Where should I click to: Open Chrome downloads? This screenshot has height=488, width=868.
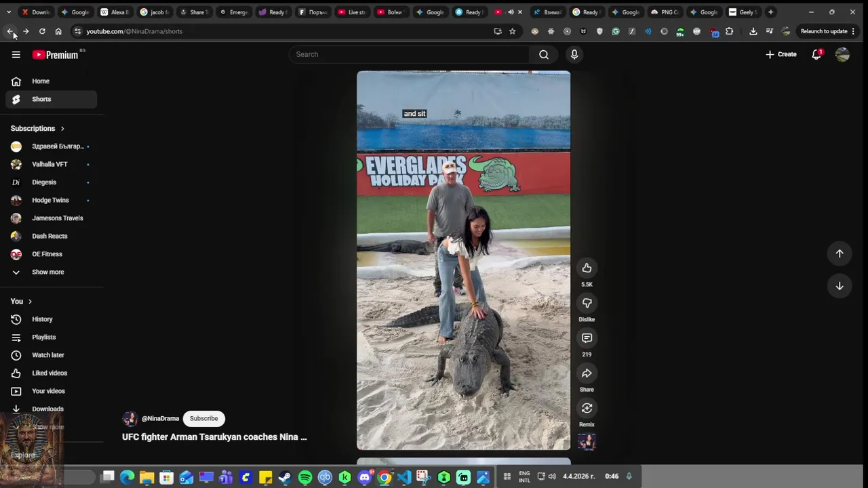tap(753, 31)
